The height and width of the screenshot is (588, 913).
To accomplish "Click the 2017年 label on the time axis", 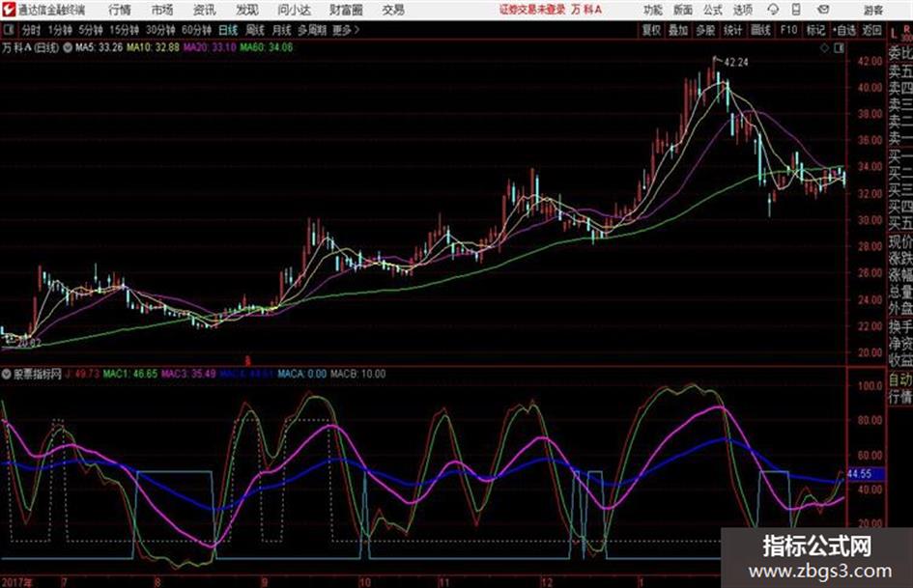I will pos(17,582).
